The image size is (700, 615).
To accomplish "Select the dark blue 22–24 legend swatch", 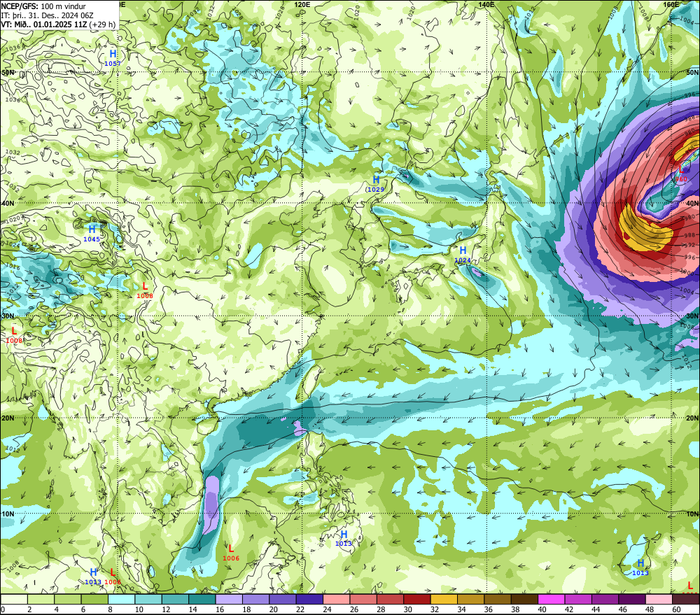I will 309,599.
